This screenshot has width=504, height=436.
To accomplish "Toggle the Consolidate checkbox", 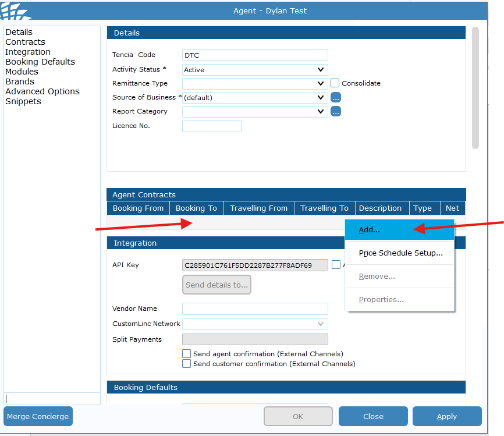I will point(335,83).
